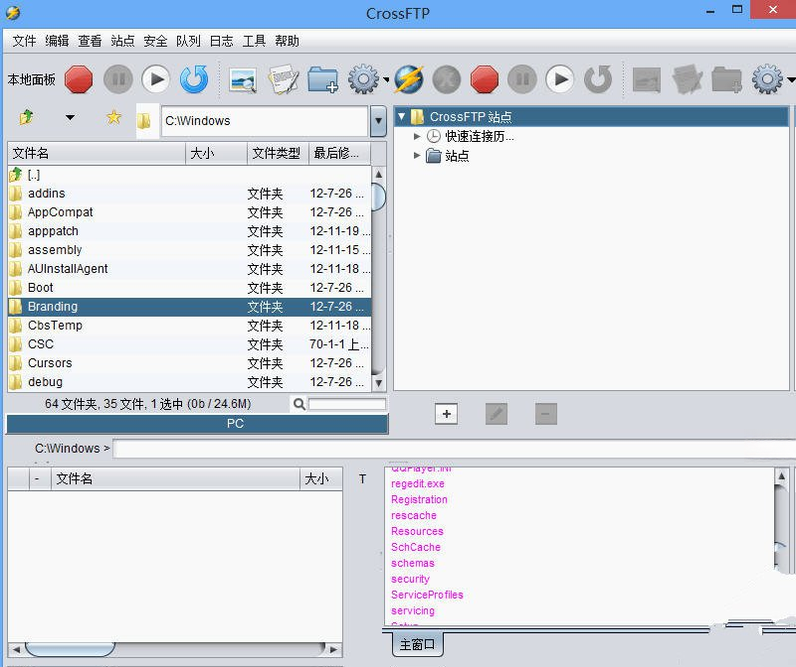
Task: Open the 队列 menu
Action: point(188,41)
